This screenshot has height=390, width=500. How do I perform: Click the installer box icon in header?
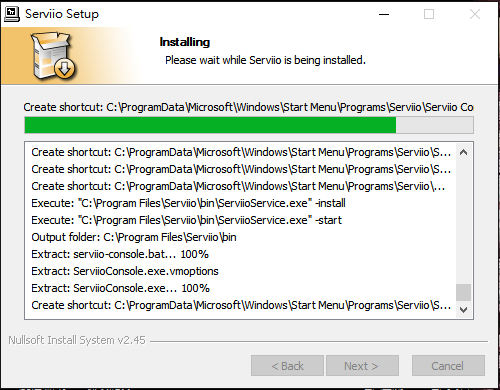point(53,55)
